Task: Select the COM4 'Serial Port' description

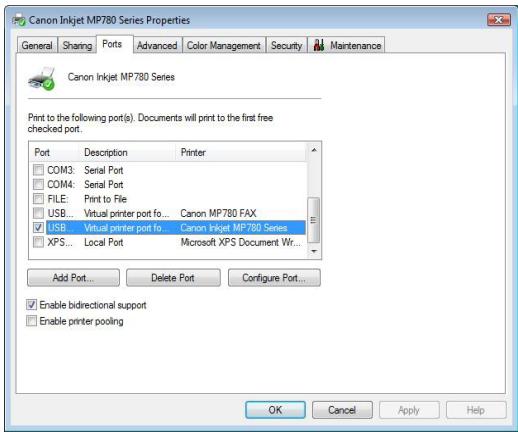Action: (x=104, y=184)
